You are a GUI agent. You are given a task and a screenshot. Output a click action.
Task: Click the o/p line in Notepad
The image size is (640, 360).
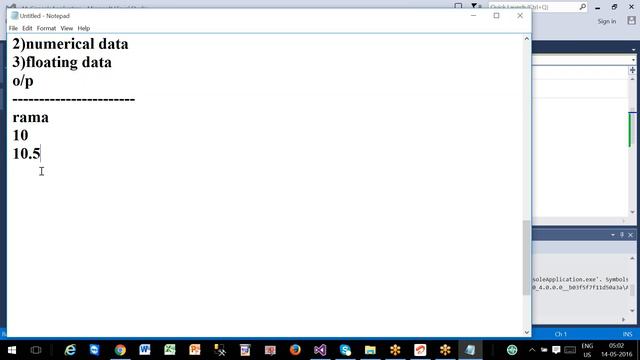coord(23,81)
